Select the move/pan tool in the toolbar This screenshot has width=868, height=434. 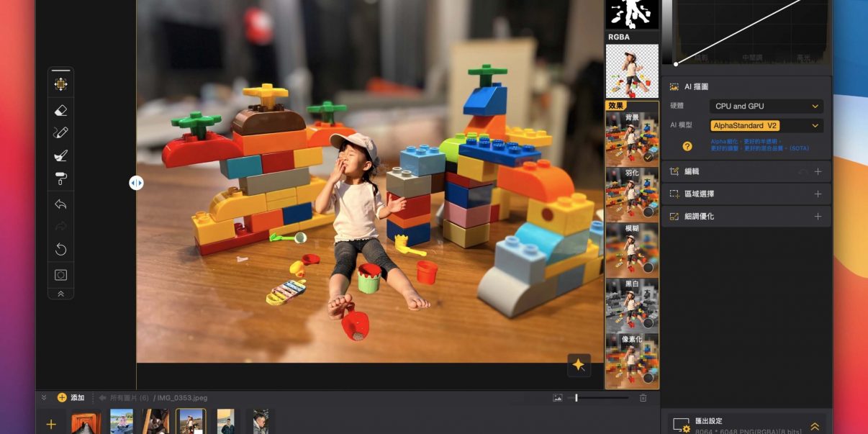(60, 84)
